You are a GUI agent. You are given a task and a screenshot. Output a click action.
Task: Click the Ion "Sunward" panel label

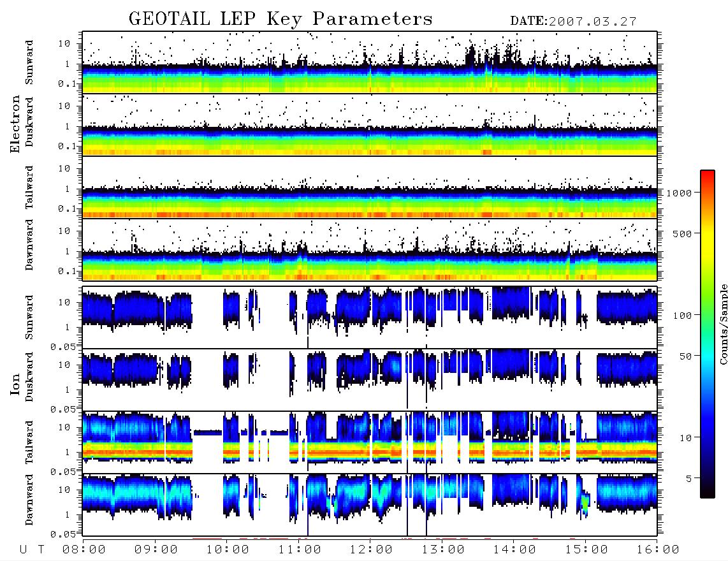pyautogui.click(x=29, y=317)
